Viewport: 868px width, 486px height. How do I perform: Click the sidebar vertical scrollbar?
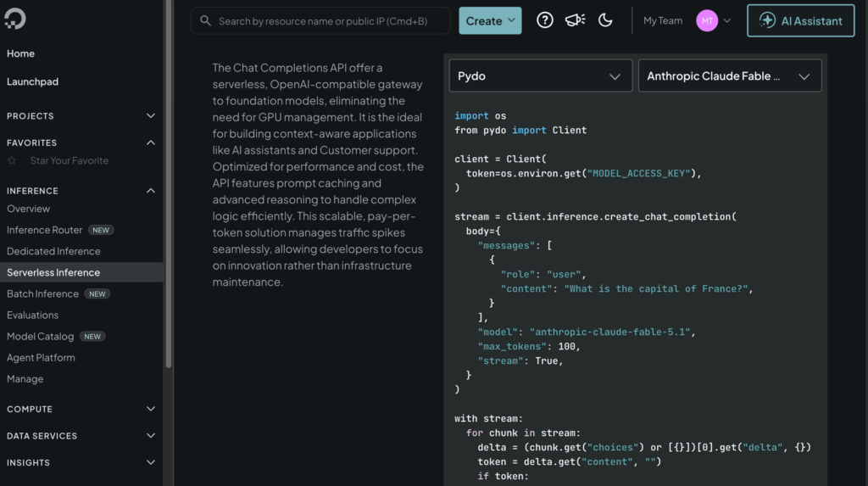[x=169, y=184]
